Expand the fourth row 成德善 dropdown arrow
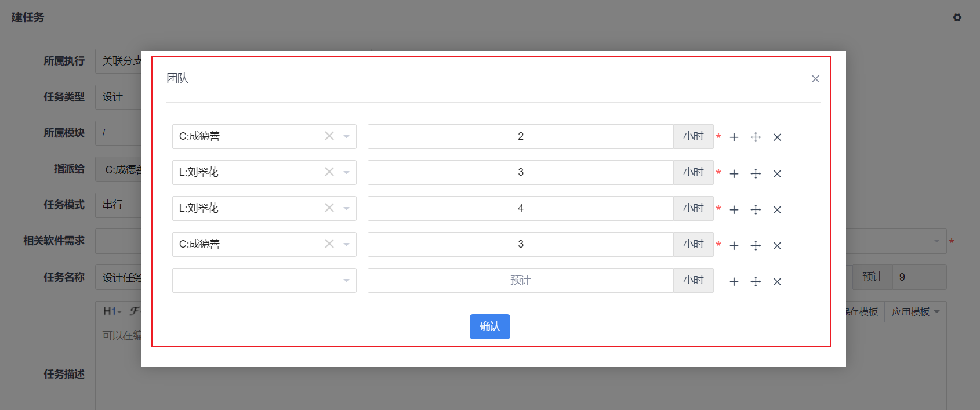Image resolution: width=980 pixels, height=410 pixels. 346,244
